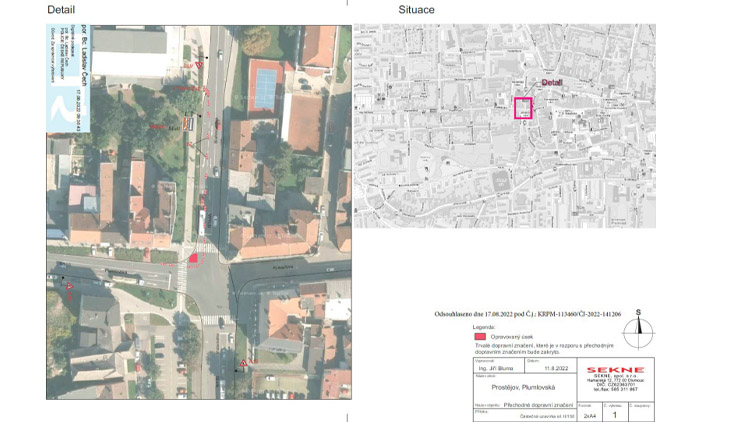This screenshot has height=422, width=750.
Task: Click the 'Legenda:' label
Action: coord(484,327)
